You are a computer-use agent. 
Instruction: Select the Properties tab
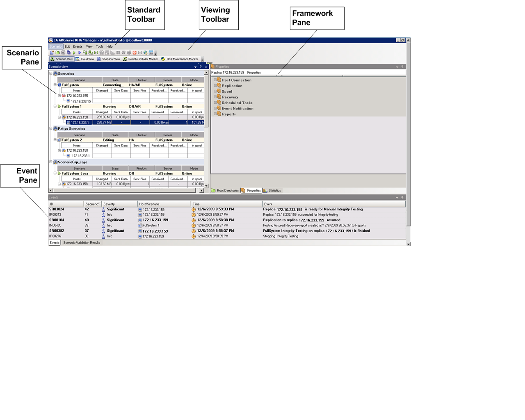click(x=251, y=190)
